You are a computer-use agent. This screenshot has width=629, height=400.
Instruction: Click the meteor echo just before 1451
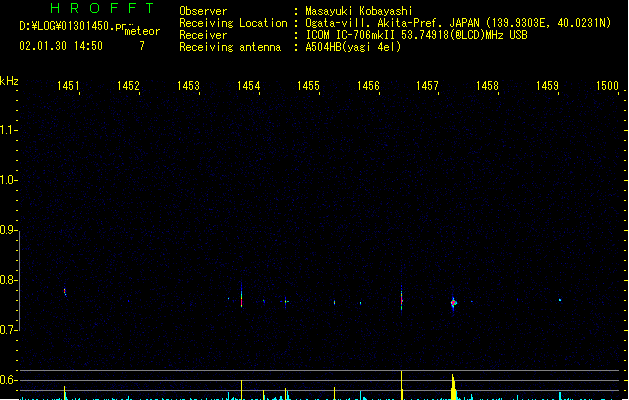[65, 292]
